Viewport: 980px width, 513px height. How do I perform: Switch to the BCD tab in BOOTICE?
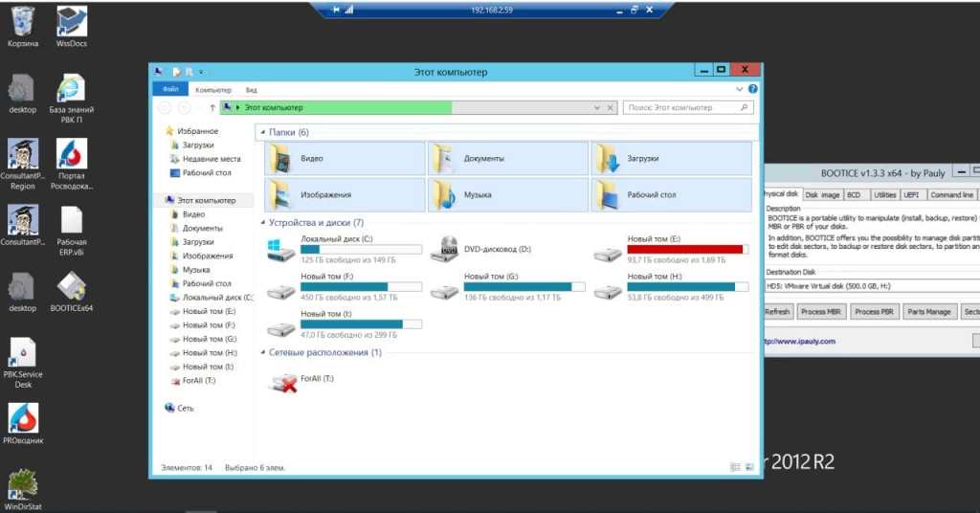(x=853, y=194)
